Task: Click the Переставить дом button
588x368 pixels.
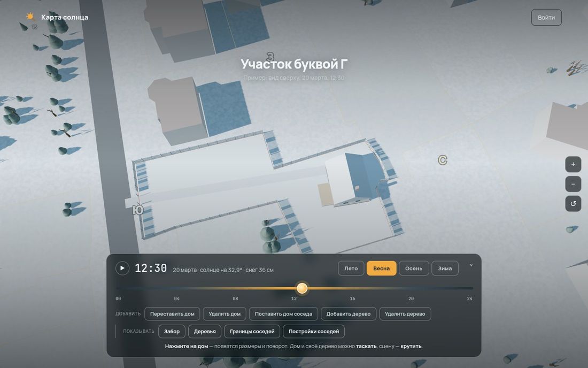Action: (x=172, y=313)
